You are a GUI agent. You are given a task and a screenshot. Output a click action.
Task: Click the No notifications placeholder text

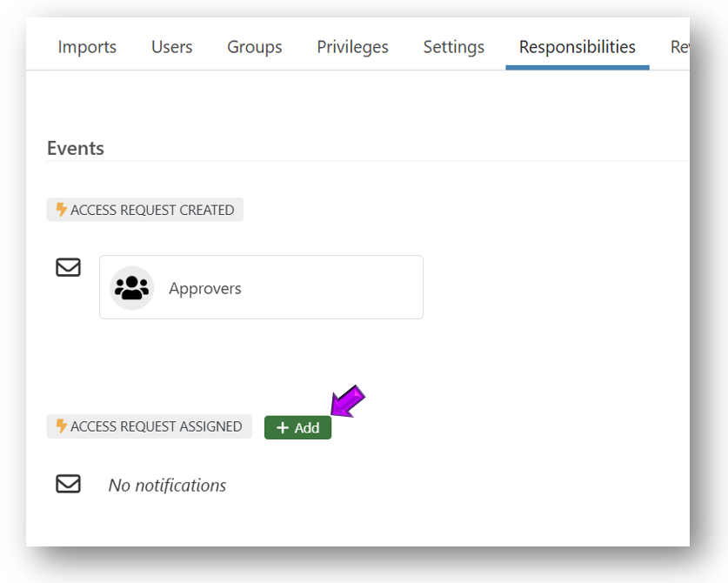pos(167,486)
